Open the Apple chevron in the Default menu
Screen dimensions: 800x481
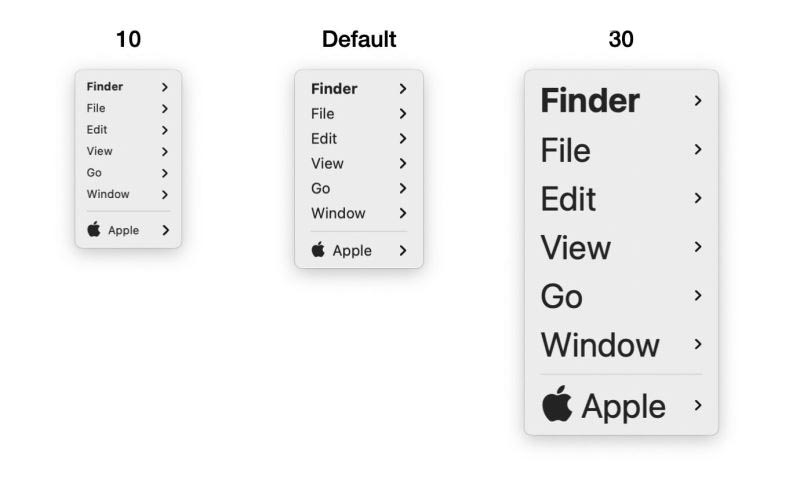coord(403,250)
